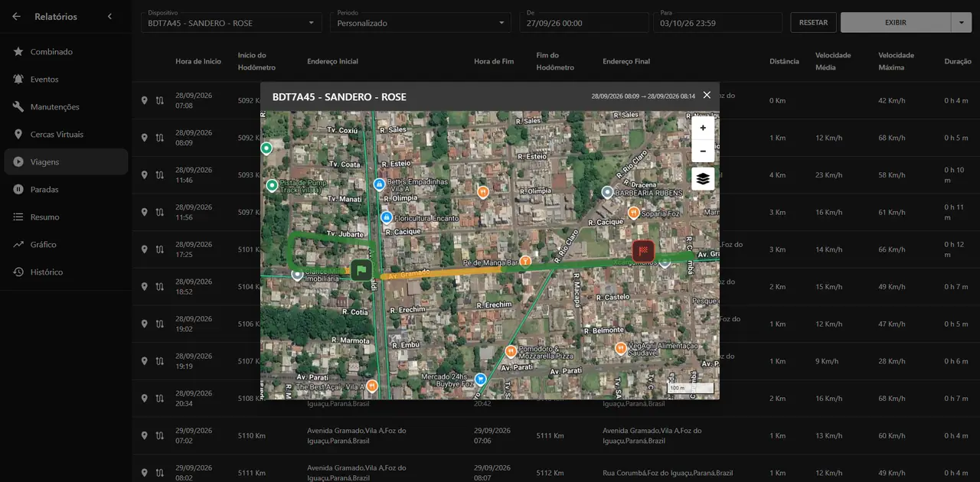980x482 pixels.
Task: Click the play icon beside Viagens
Action: [18, 162]
